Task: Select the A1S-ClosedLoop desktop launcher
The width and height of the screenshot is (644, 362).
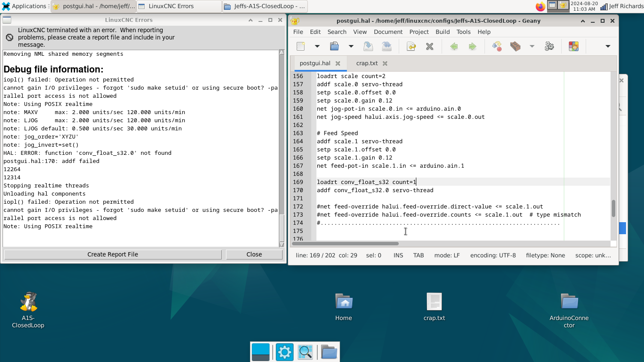Action: [x=28, y=310]
